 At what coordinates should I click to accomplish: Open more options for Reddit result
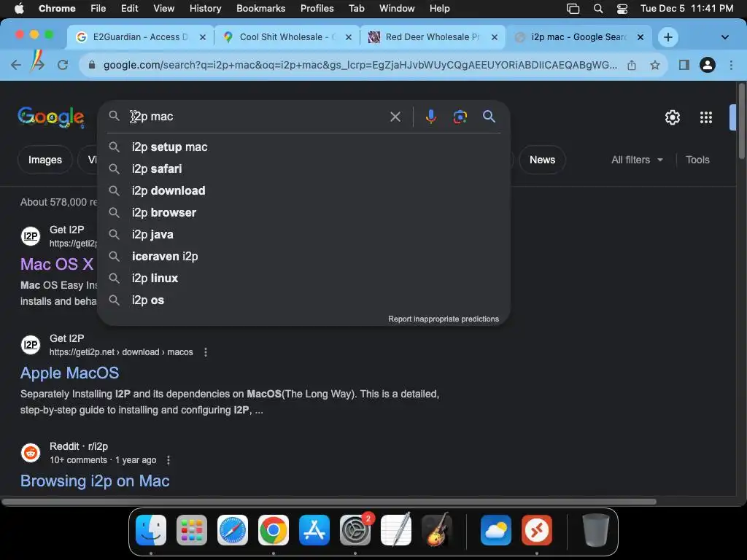pyautogui.click(x=169, y=460)
